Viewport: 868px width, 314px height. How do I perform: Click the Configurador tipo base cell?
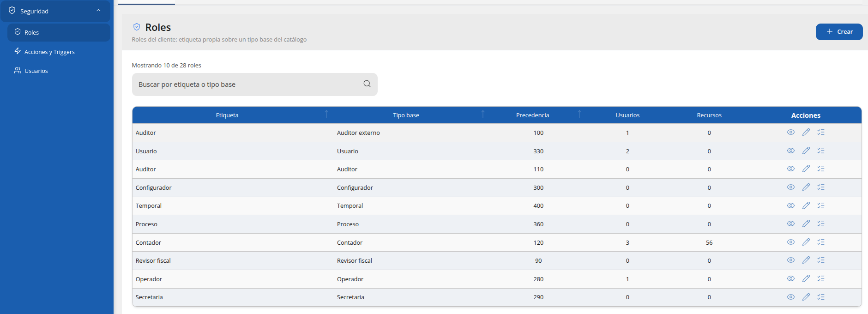point(355,188)
